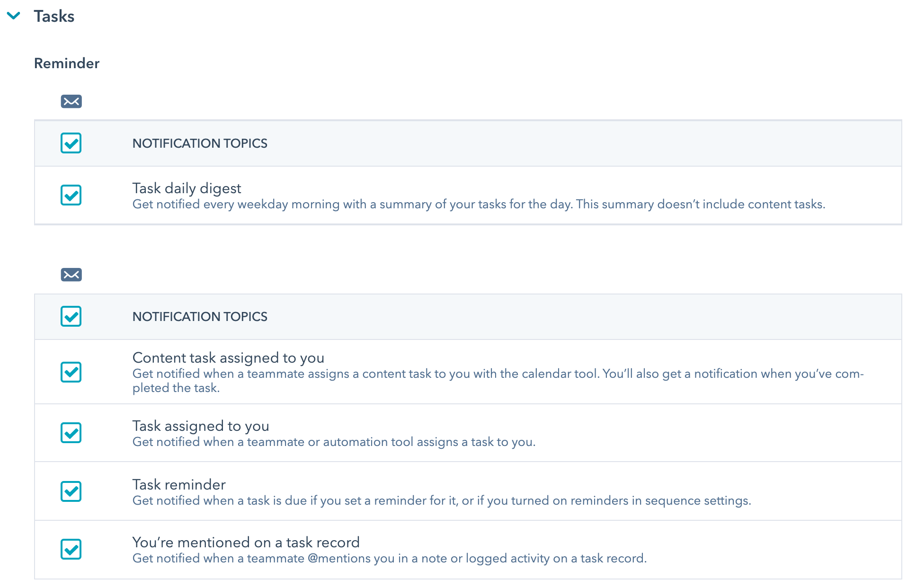Disable the Task reminder notification

pyautogui.click(x=71, y=491)
